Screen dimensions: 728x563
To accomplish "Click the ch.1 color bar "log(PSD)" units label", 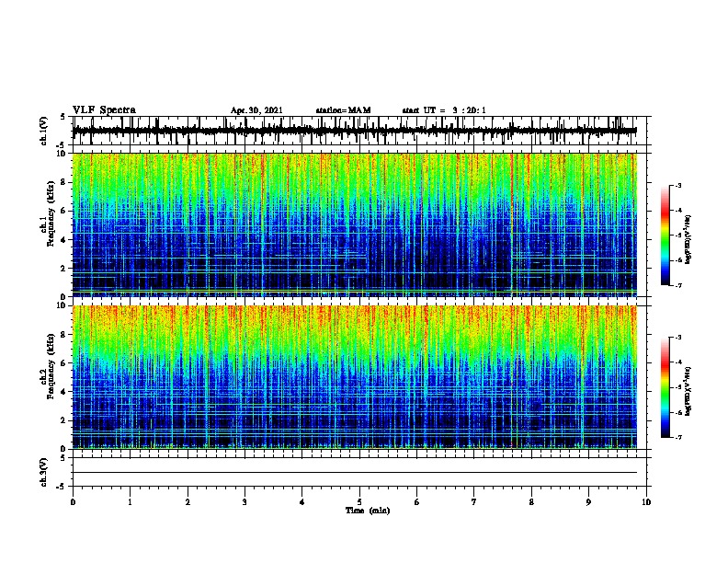I will (x=688, y=239).
